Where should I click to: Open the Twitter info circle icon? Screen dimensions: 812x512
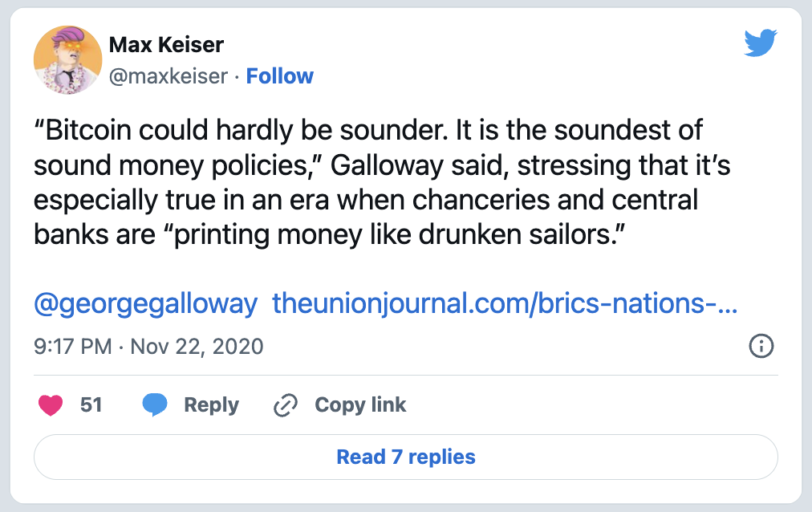point(761,346)
